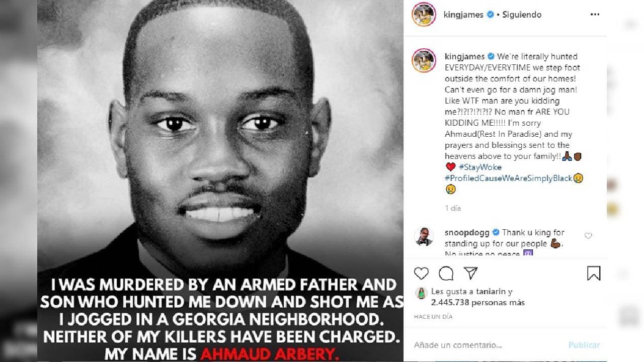Viewport: 644px width, 362px height.
Task: Click the kingjames username in the header
Action: [464, 15]
